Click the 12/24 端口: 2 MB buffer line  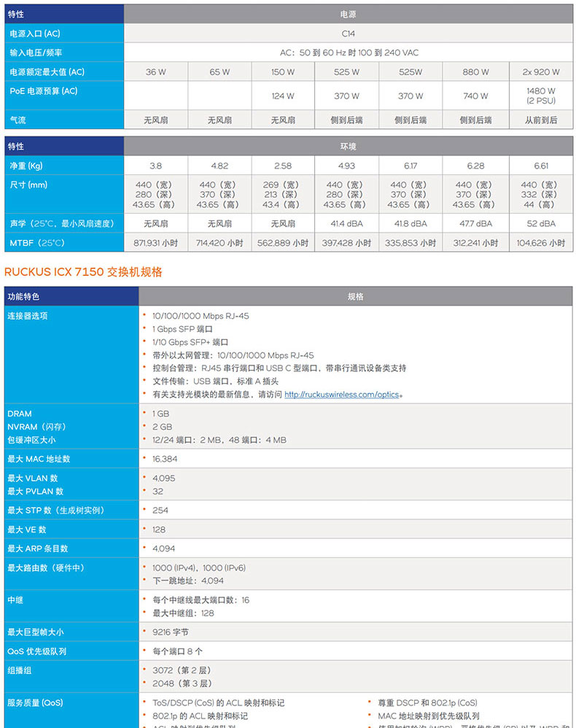219,440
